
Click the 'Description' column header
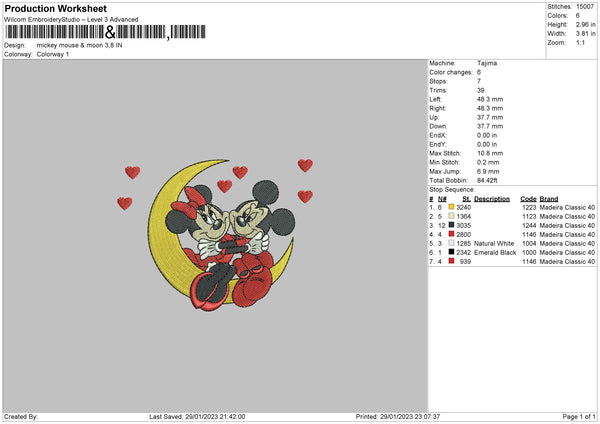[x=492, y=199]
